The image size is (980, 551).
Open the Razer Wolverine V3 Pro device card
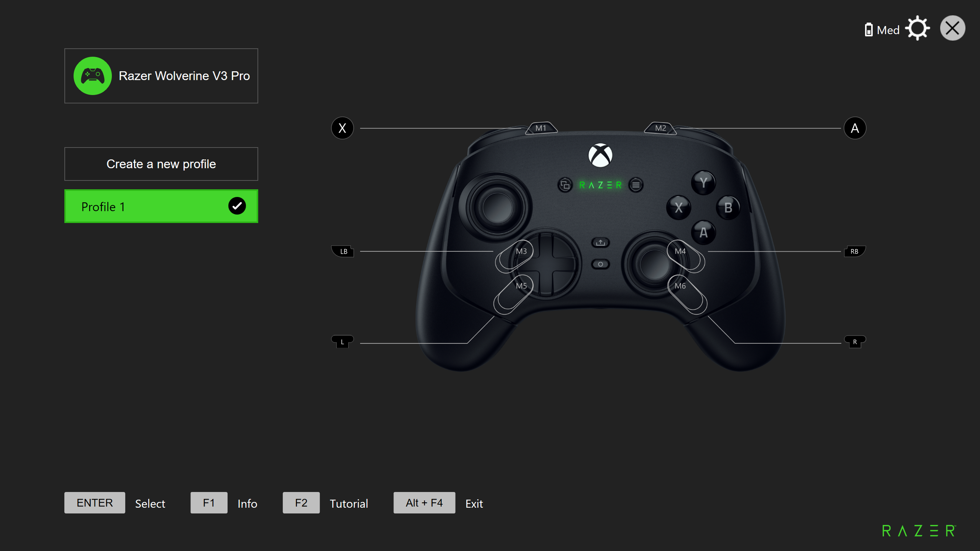click(x=161, y=76)
